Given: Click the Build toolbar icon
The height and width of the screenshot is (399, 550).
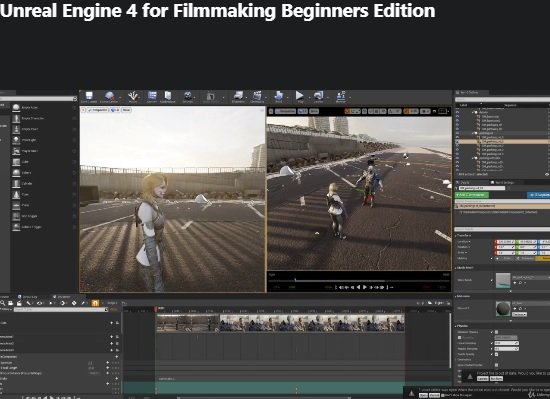Looking at the screenshot, I should (x=279, y=96).
